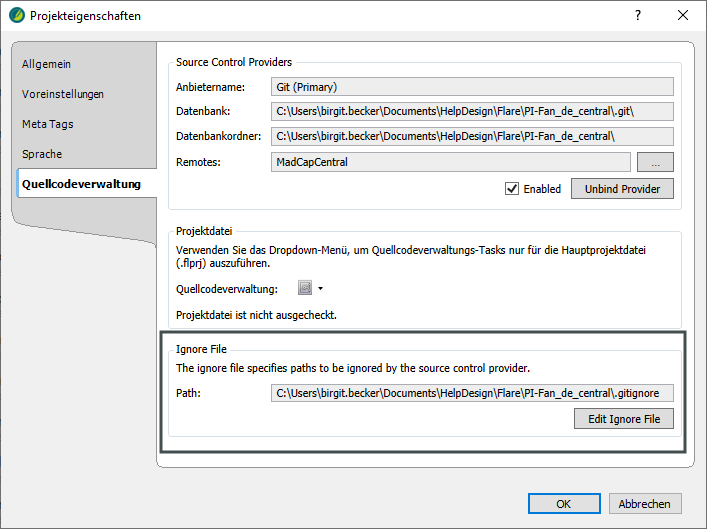Click the Datenbank path field
Image resolution: width=707 pixels, height=529 pixels.
click(472, 111)
